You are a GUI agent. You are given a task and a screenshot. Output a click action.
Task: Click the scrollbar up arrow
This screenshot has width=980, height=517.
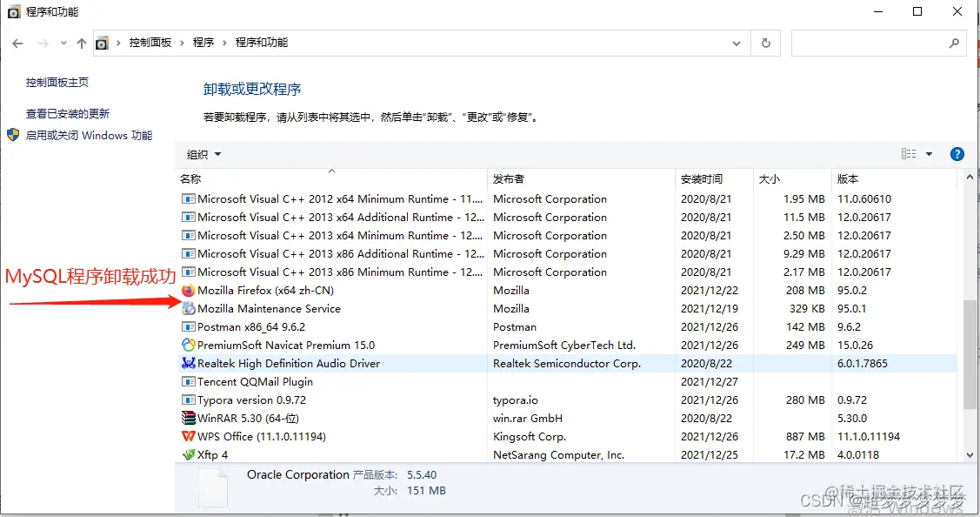(x=970, y=178)
